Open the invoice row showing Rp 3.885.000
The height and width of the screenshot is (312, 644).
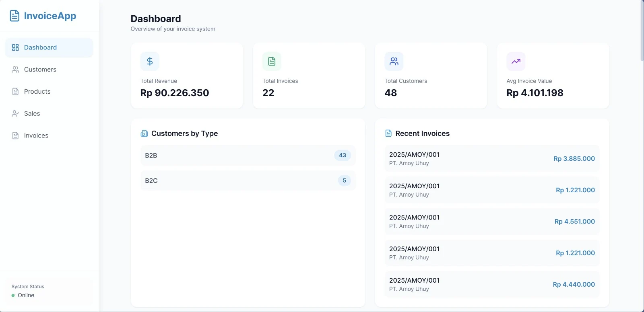492,159
